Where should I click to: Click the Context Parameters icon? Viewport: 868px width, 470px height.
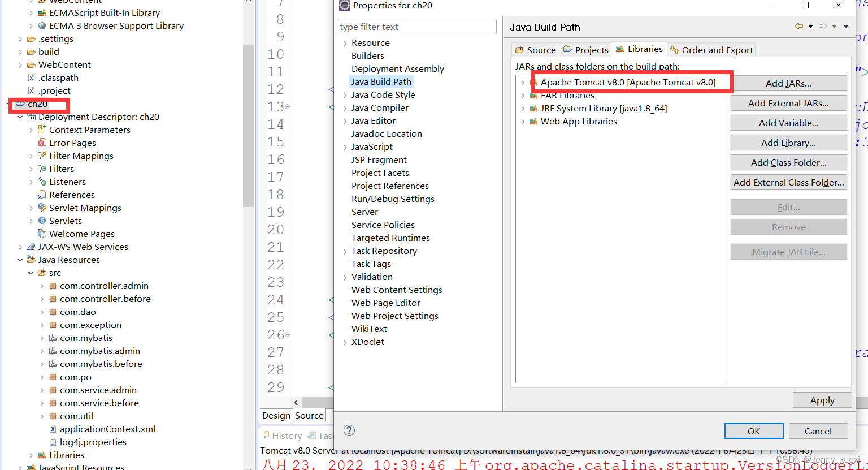42,130
